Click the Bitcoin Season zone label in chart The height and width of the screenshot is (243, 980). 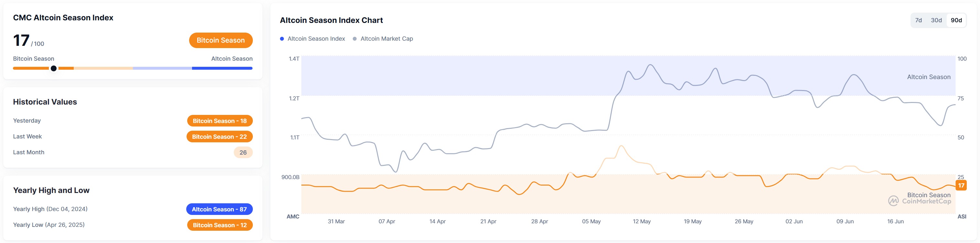[x=928, y=195]
